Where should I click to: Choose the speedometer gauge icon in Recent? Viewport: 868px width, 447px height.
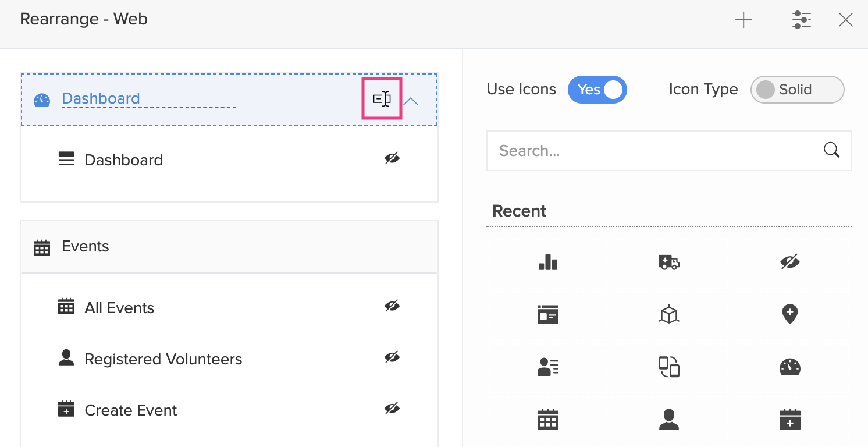pos(789,367)
